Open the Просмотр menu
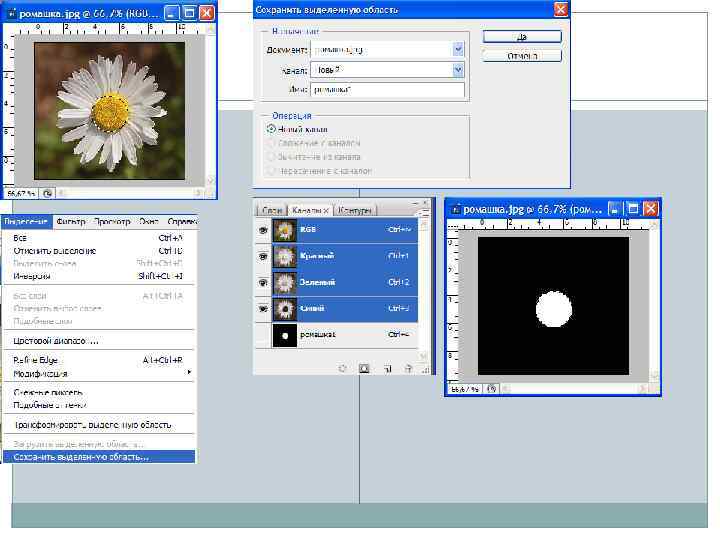 [x=112, y=221]
